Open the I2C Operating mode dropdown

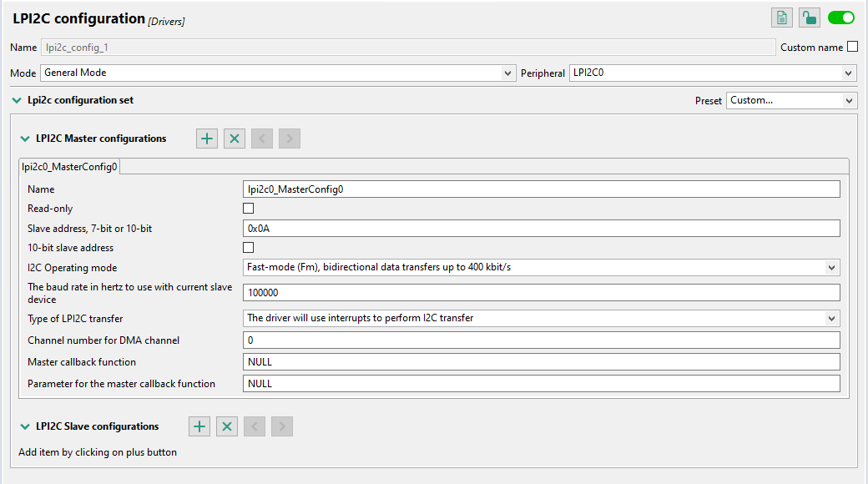coord(541,268)
